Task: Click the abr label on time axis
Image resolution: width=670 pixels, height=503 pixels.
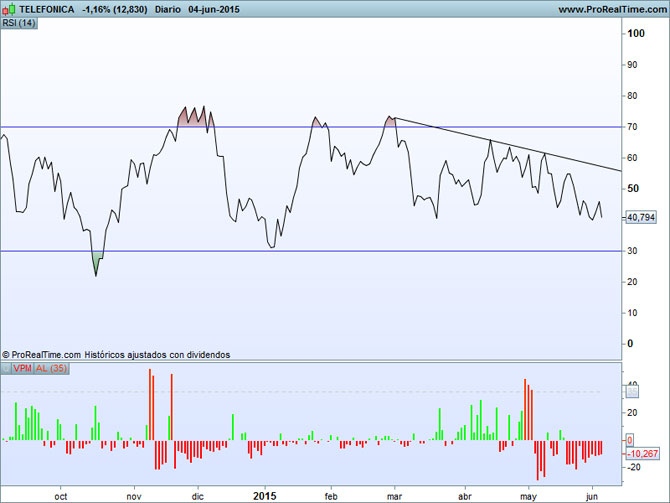Action: [464, 497]
